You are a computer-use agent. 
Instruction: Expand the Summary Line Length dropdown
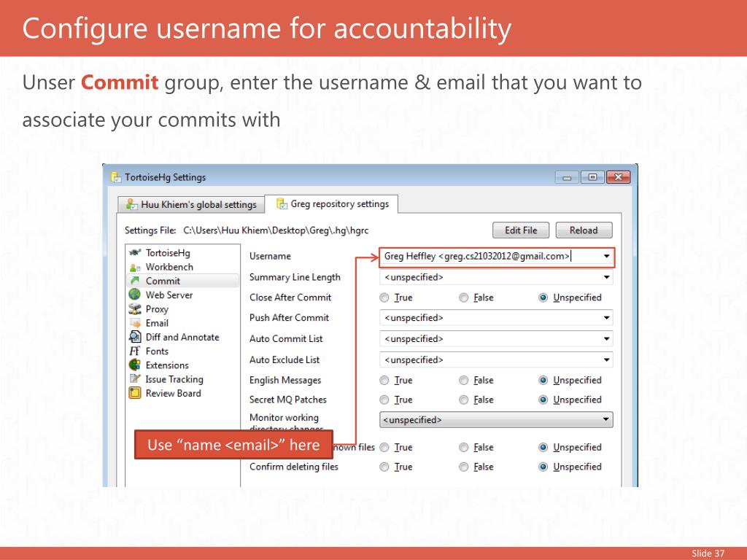pos(606,277)
